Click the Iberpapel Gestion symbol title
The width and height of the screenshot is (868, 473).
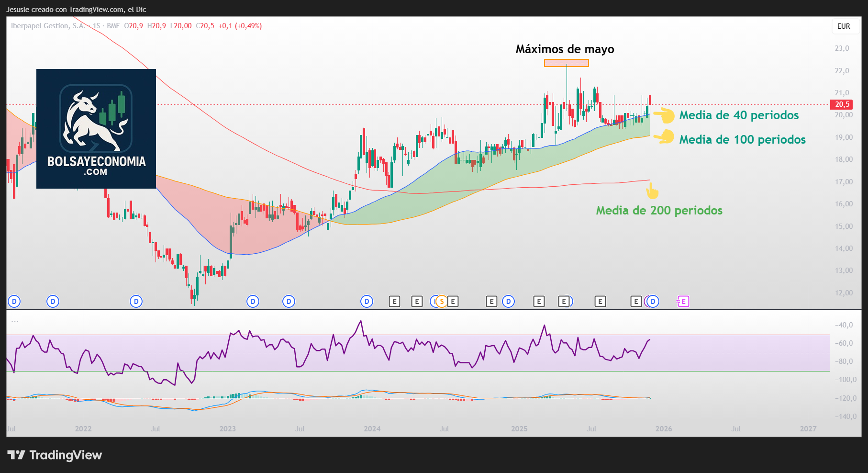pos(48,26)
